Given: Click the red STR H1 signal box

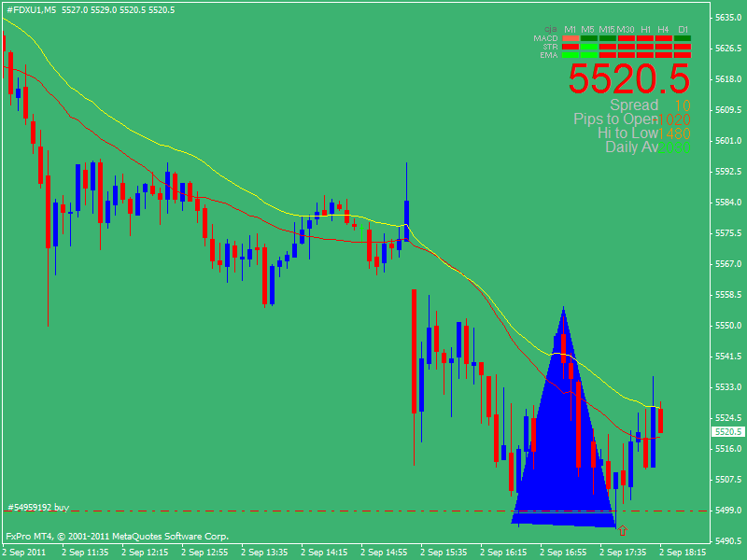Looking at the screenshot, I should click(x=644, y=47).
